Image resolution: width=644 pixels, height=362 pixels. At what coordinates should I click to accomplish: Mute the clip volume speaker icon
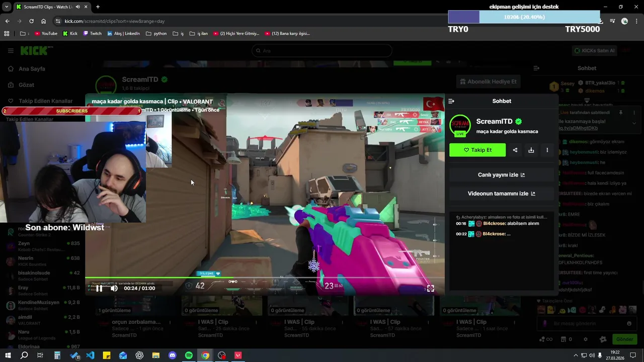[114, 288]
